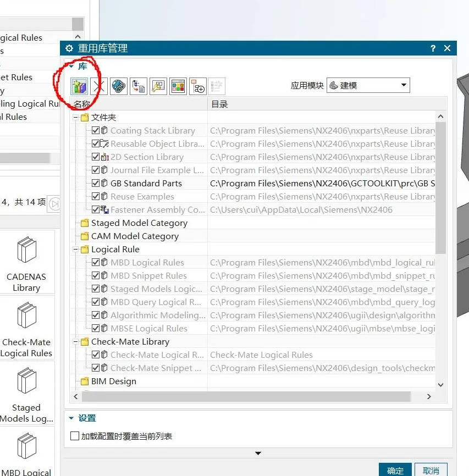Click the add library icon circled in red
The height and width of the screenshot is (476, 469).
(x=80, y=86)
